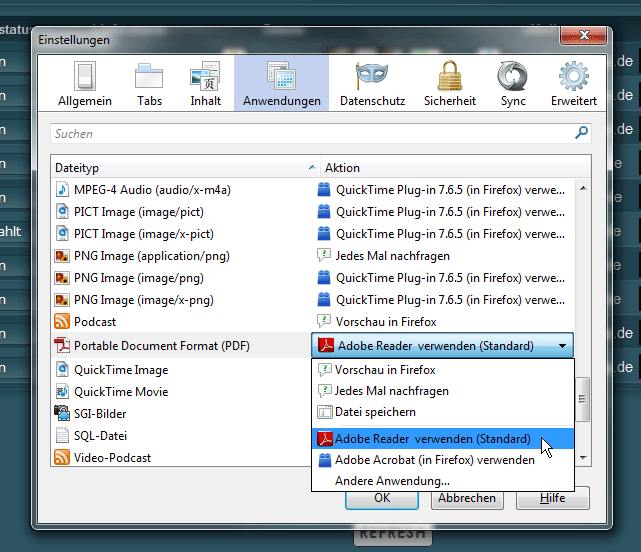The width and height of the screenshot is (641, 552).
Task: Choose Adobe Acrobat (in Firefox) verwenden
Action: pos(443,460)
